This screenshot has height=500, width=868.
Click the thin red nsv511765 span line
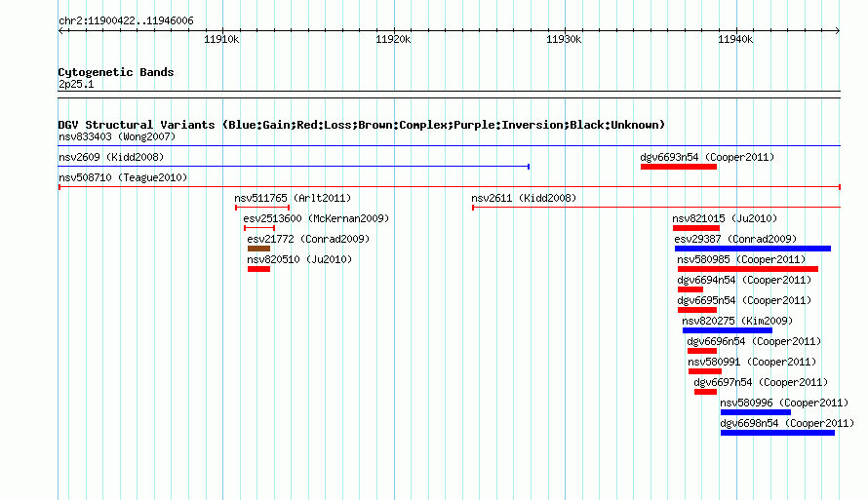pyautogui.click(x=262, y=208)
